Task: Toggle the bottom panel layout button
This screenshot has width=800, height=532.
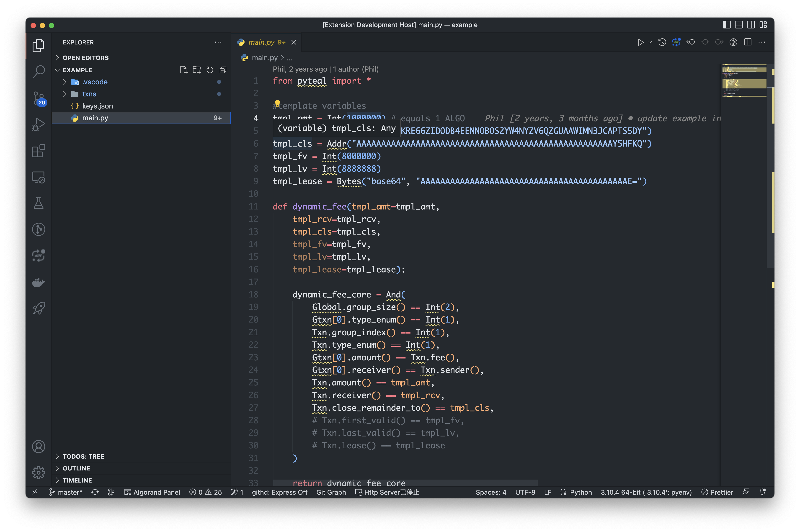Action: pyautogui.click(x=739, y=25)
